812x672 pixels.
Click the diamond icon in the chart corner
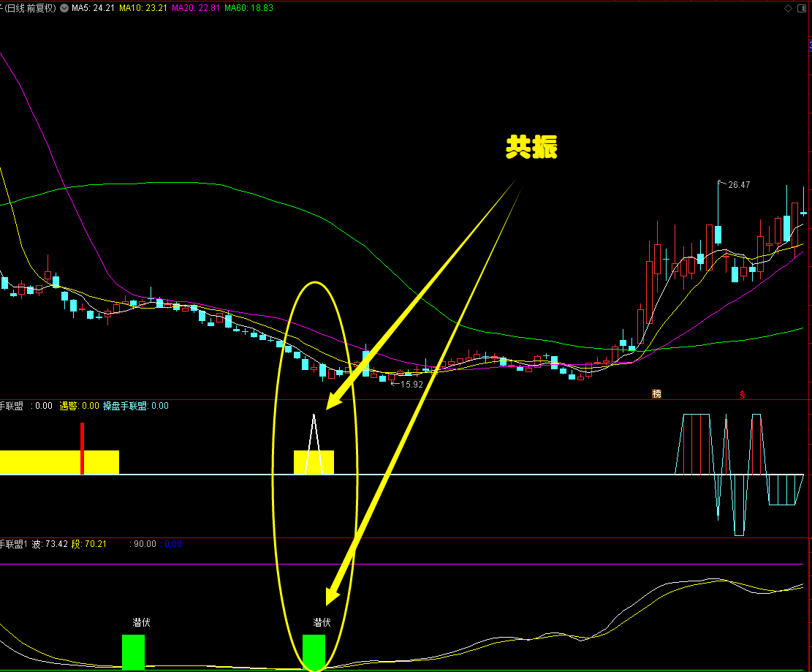pyautogui.click(x=788, y=8)
